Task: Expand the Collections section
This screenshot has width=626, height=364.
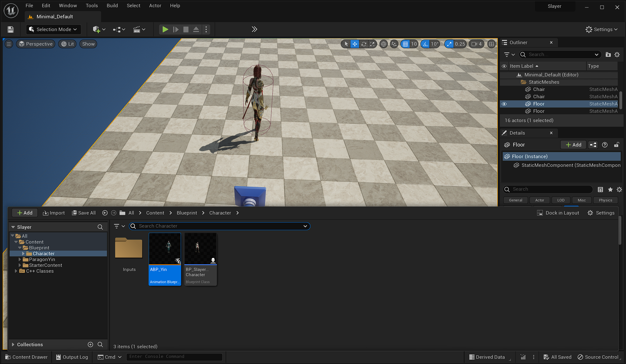Action: [x=13, y=345]
